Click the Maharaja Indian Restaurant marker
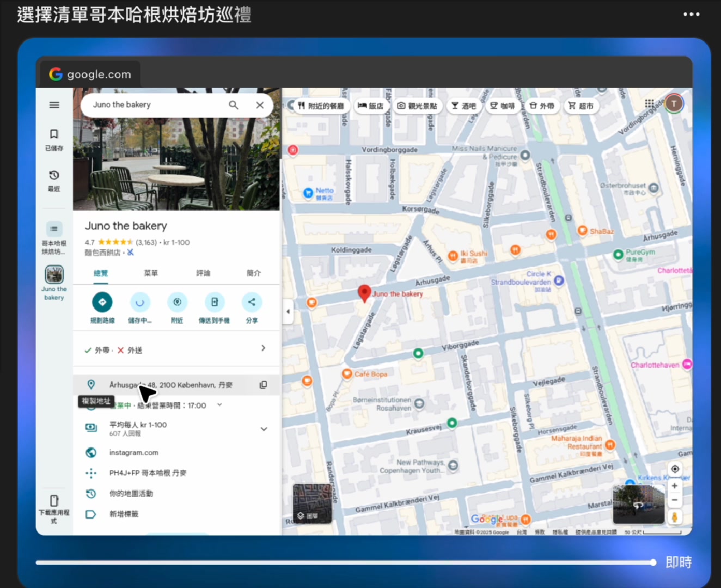Screen dimensions: 721x588 610,445
